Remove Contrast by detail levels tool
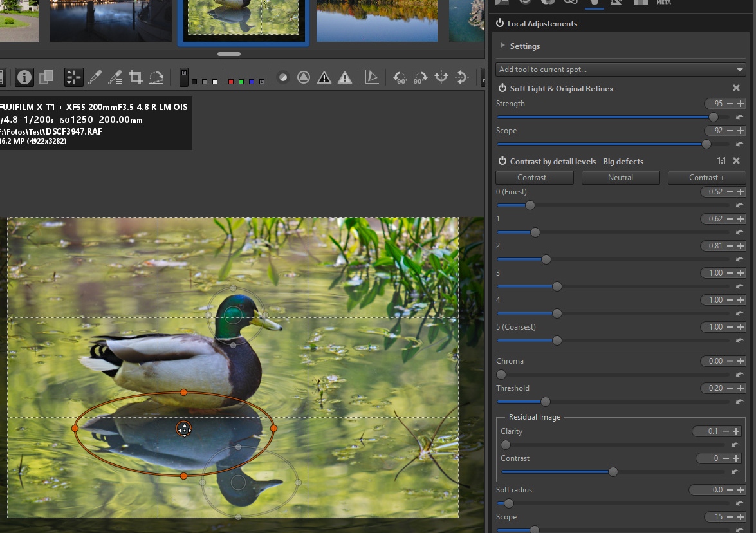 (736, 161)
